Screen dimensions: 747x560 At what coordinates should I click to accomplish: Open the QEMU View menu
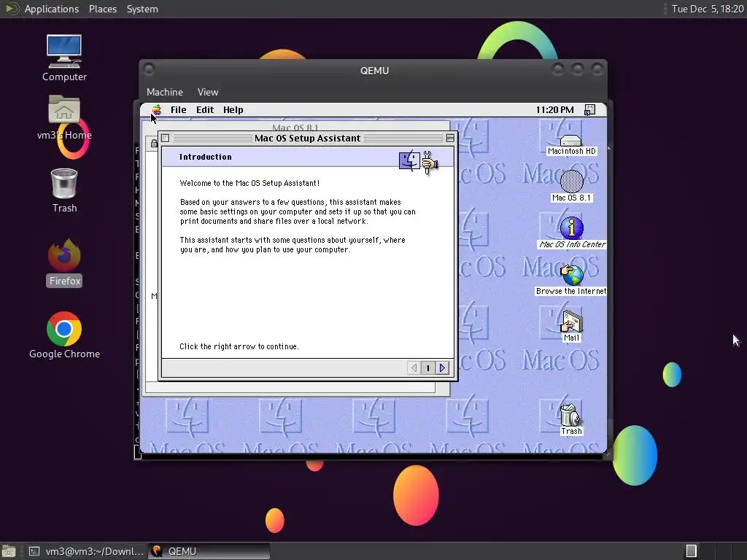208,92
